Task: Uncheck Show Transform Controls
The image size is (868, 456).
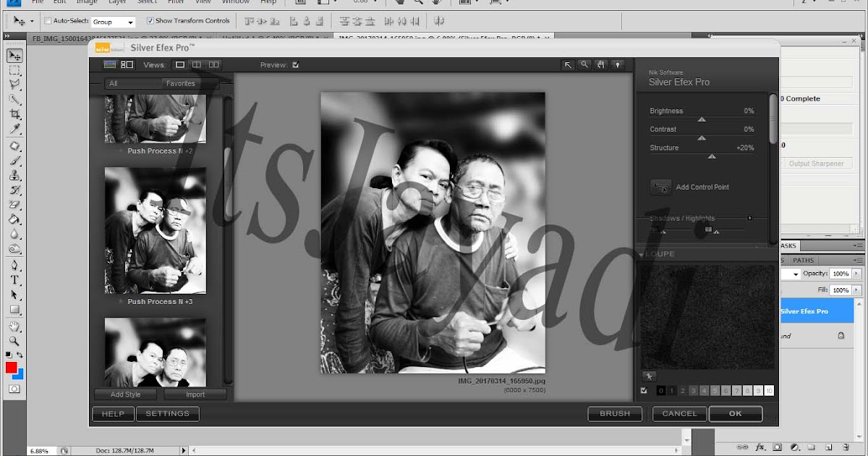Action: pyautogui.click(x=150, y=21)
